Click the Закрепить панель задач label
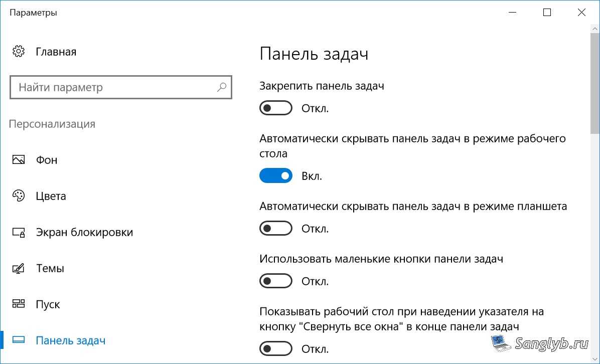Screen dimensions: 600x364 point(322,86)
